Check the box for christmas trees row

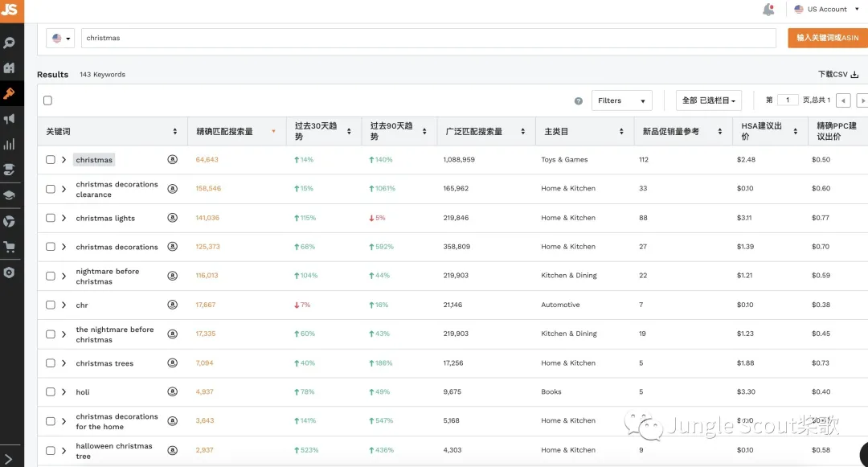pos(51,363)
